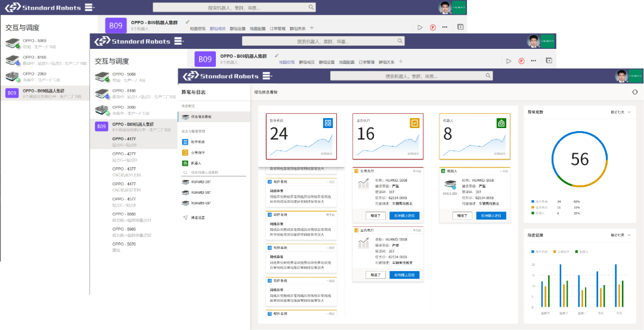The image size is (644, 330).
Task: Switch to 地图总览 tab in middle window
Action: pos(287,63)
